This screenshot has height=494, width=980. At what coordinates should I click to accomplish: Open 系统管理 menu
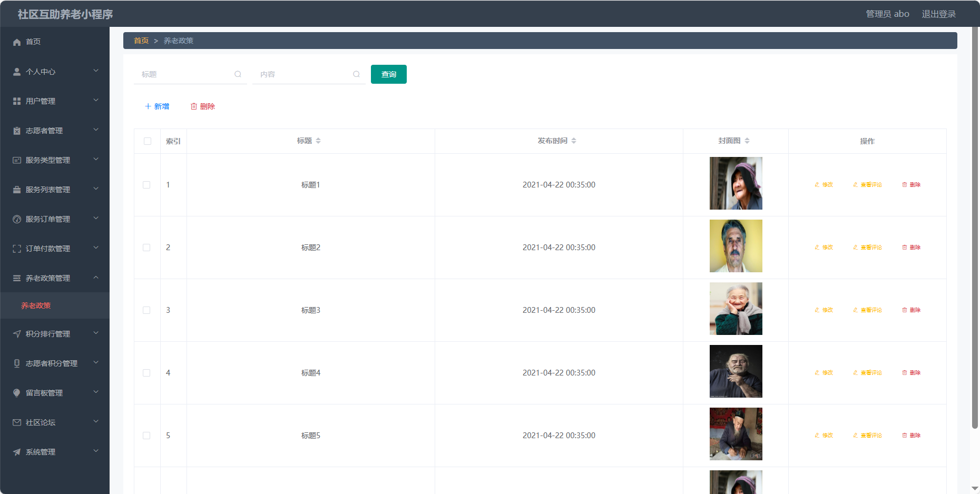[x=55, y=452]
